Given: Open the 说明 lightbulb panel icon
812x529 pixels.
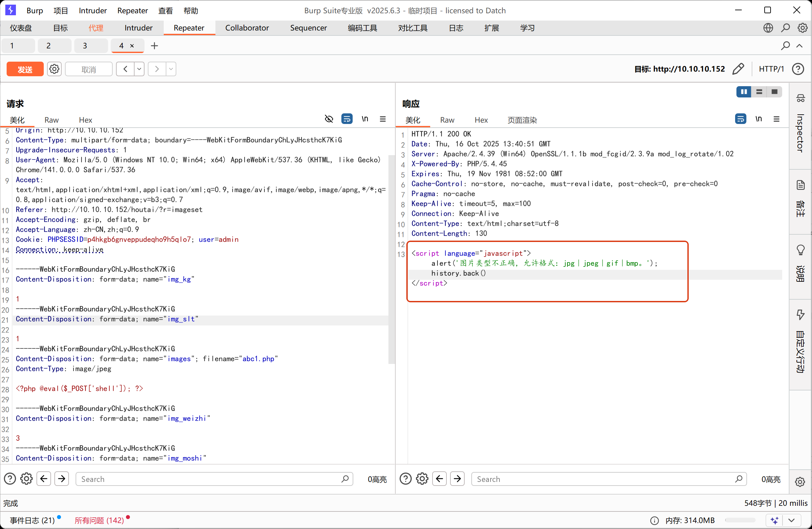Looking at the screenshot, I should coord(800,250).
